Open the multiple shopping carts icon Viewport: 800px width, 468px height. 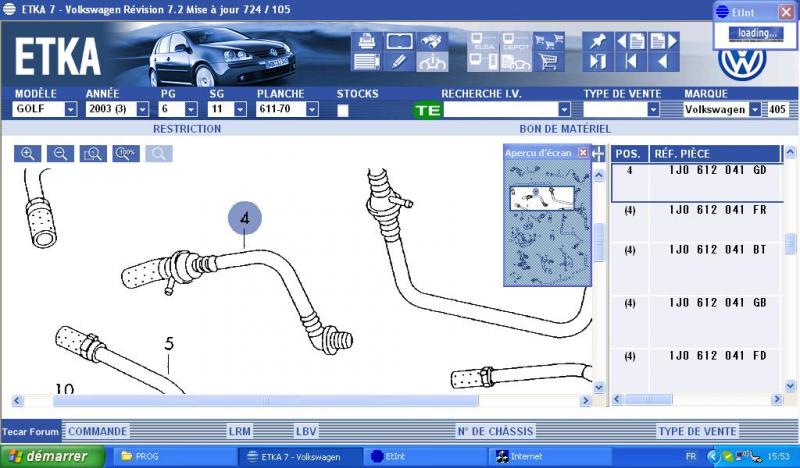(x=548, y=41)
